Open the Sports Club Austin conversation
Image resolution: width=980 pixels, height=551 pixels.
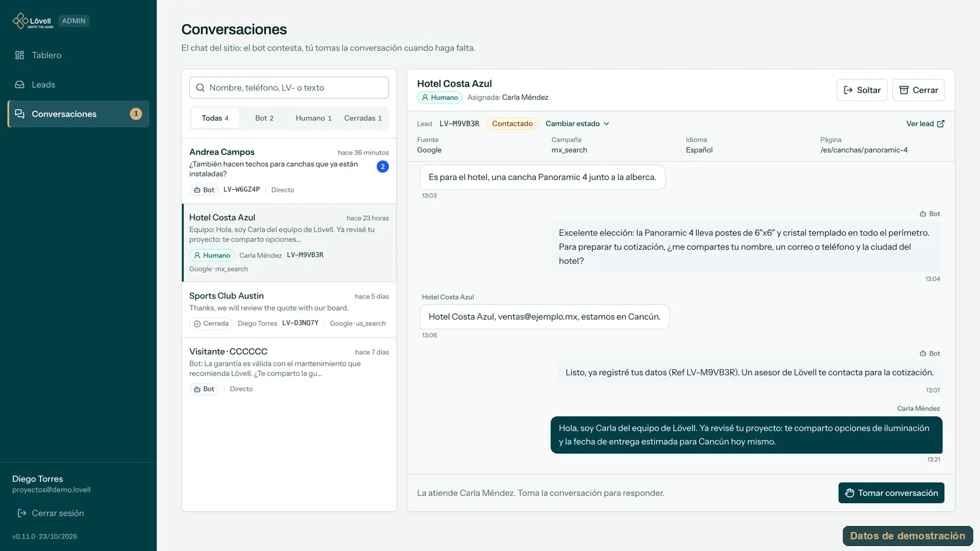pyautogui.click(x=289, y=310)
